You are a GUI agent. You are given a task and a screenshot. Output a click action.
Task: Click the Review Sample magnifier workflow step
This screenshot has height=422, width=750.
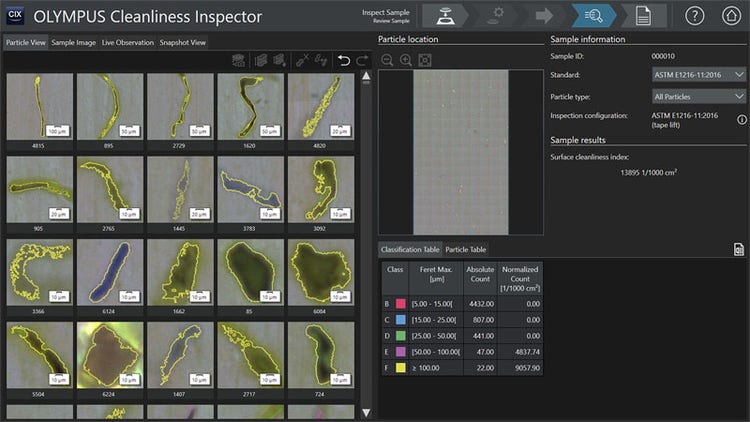click(594, 16)
